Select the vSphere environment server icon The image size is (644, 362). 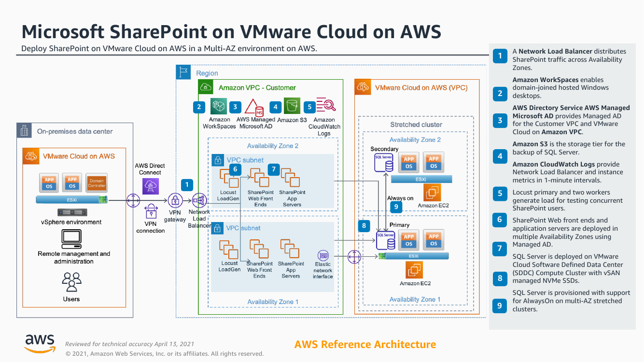tap(72, 212)
